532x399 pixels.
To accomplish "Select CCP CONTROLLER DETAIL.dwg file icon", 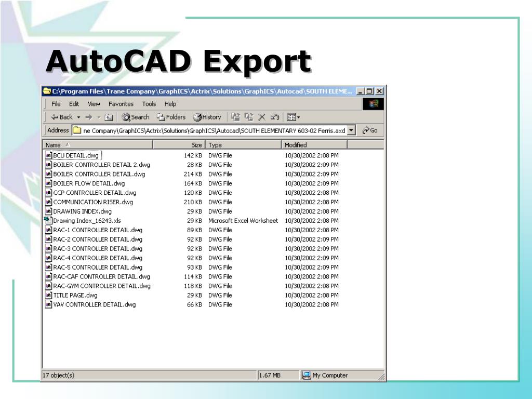I will click(48, 193).
